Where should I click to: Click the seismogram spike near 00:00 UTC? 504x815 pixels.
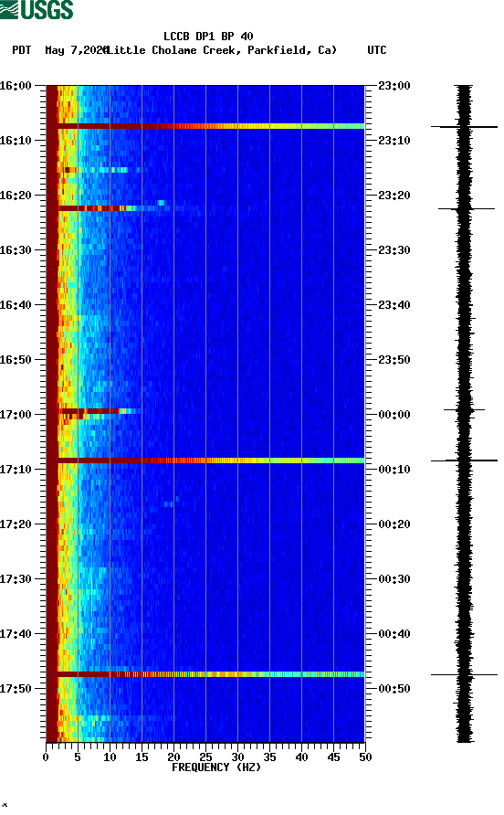[464, 409]
